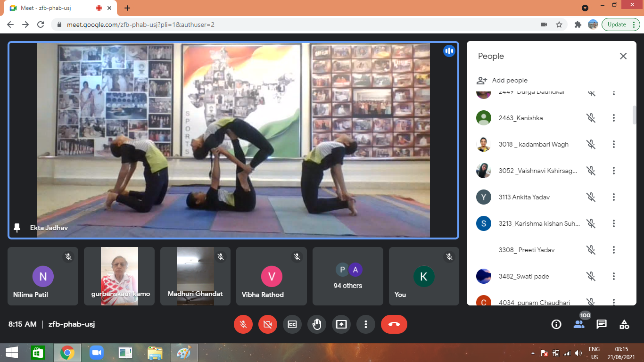Open the Activities panel icon
This screenshot has width=644, height=362.
coord(624,324)
